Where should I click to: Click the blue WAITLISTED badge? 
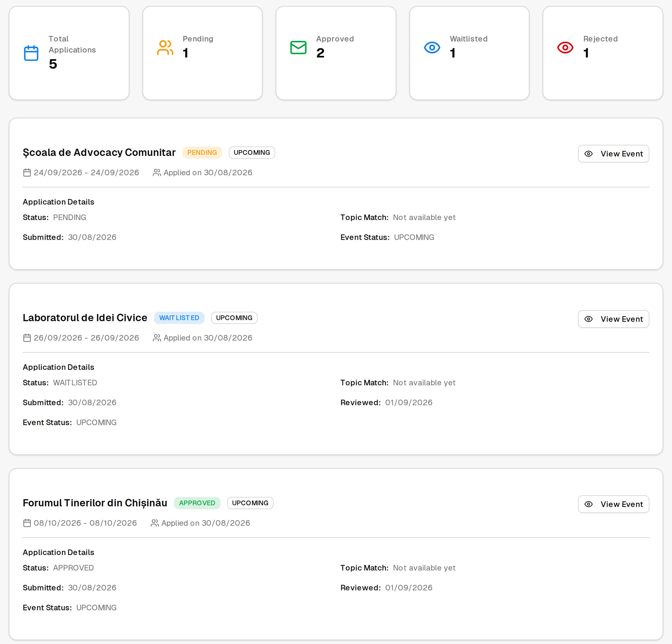pyautogui.click(x=179, y=318)
